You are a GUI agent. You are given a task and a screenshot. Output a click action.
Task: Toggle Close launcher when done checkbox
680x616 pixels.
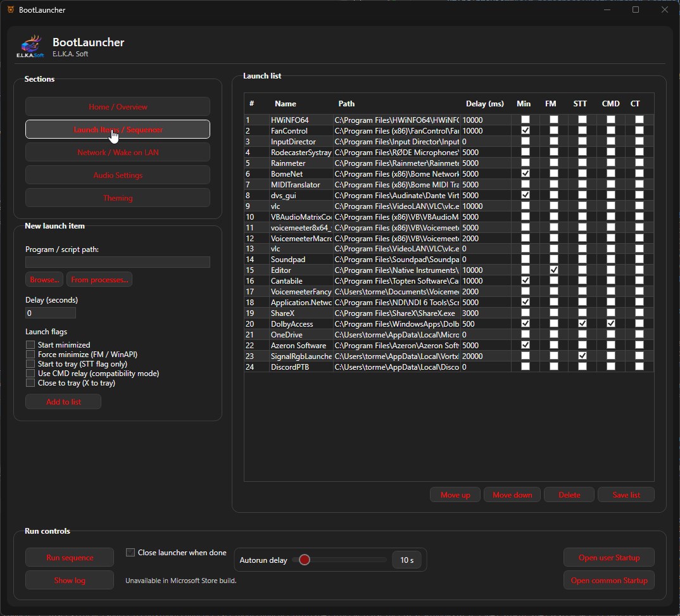(130, 552)
